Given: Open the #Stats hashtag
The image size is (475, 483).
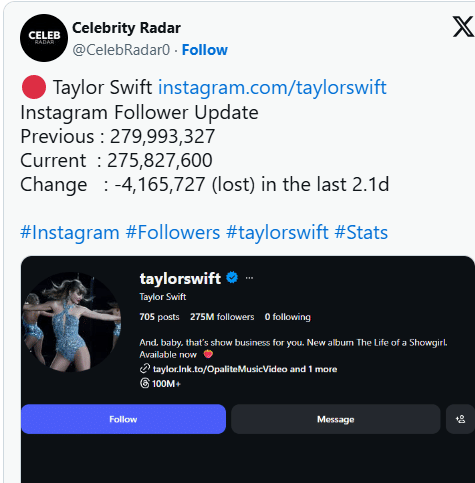Looking at the screenshot, I should (x=361, y=232).
